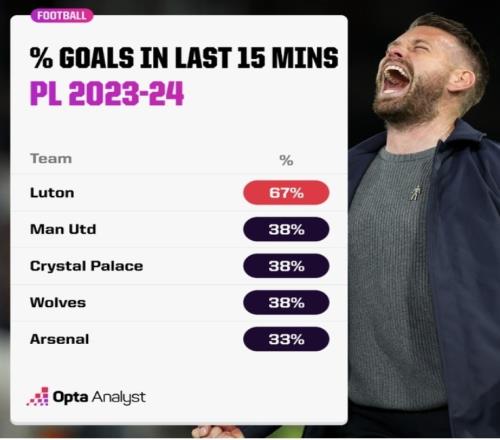Select the Wolves team label
The height and width of the screenshot is (440, 500).
58,303
